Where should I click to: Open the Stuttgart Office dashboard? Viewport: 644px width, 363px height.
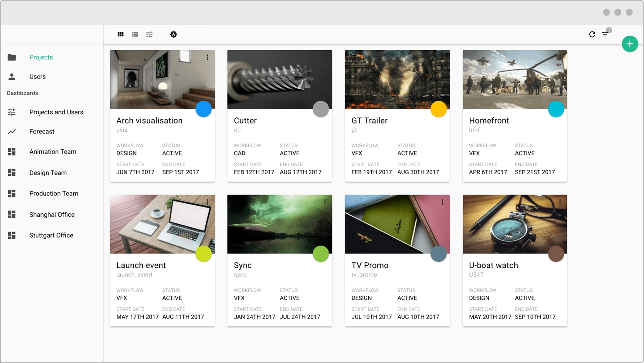pyautogui.click(x=51, y=235)
